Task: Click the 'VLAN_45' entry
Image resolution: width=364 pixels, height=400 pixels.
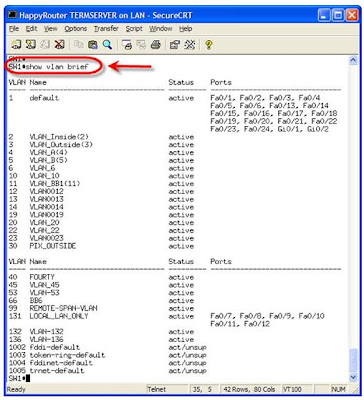Action: coord(44,285)
